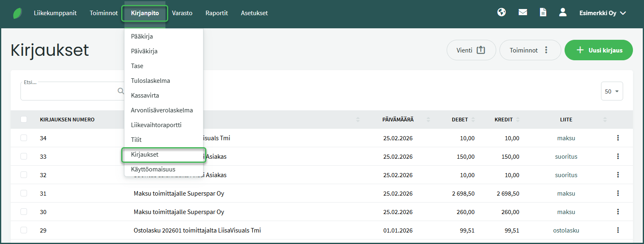Open the user profile icon

coord(563,12)
